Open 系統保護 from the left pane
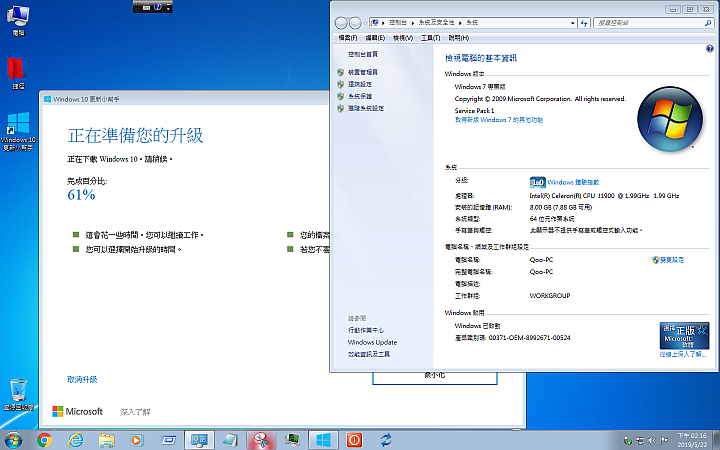The width and height of the screenshot is (720, 450). [360, 96]
